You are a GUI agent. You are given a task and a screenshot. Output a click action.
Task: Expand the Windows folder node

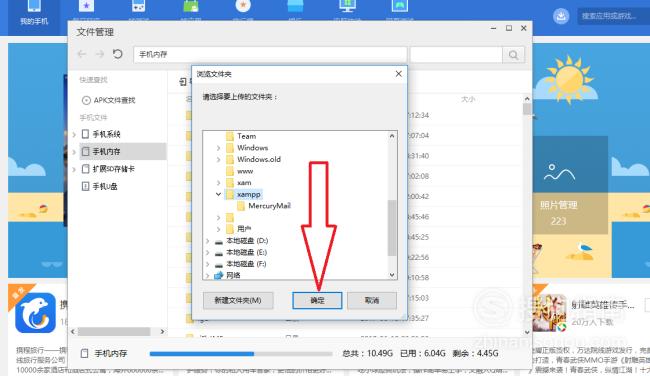tap(218, 148)
